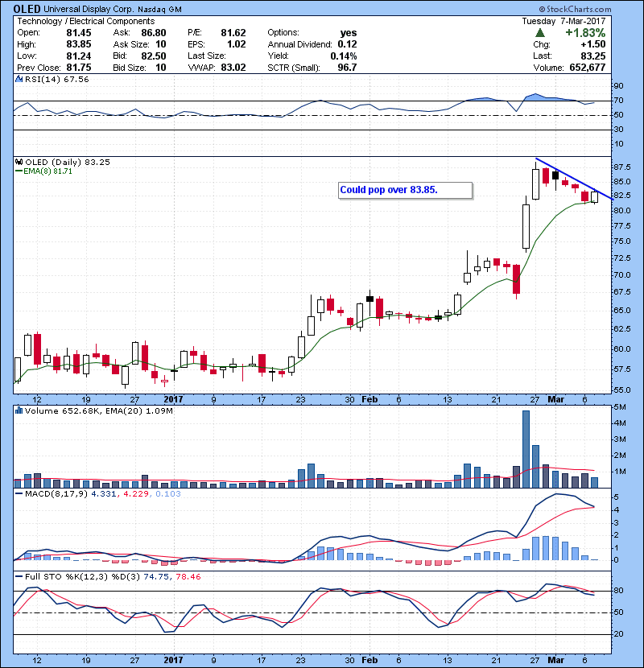
Task: Click the Last value in quote table
Action: tap(593, 56)
